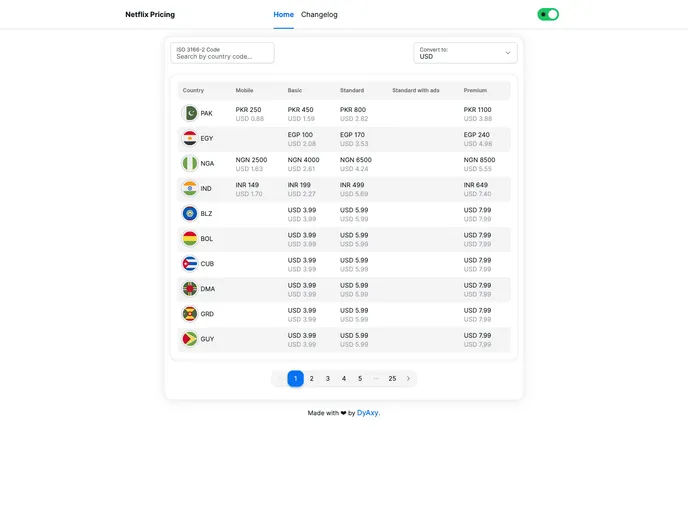Image resolution: width=688 pixels, height=512 pixels.
Task: Click the India flag icon
Action: point(190,188)
